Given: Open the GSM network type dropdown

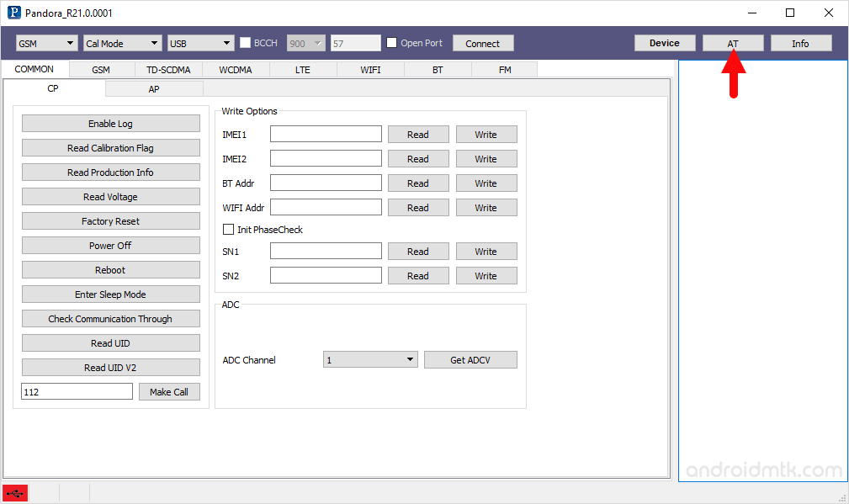Looking at the screenshot, I should click(x=46, y=42).
